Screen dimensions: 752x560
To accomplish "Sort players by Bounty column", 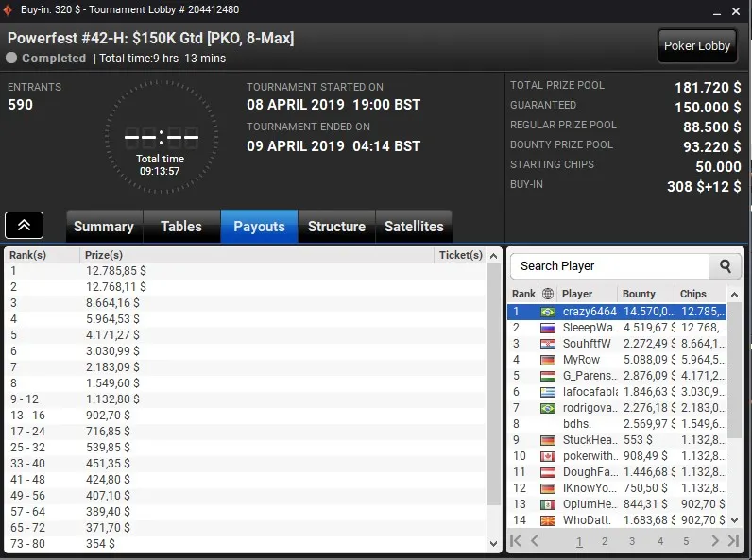I will 639,294.
